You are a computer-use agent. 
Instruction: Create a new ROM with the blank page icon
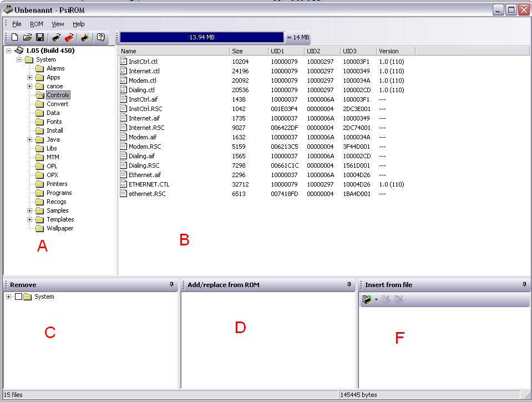point(14,37)
